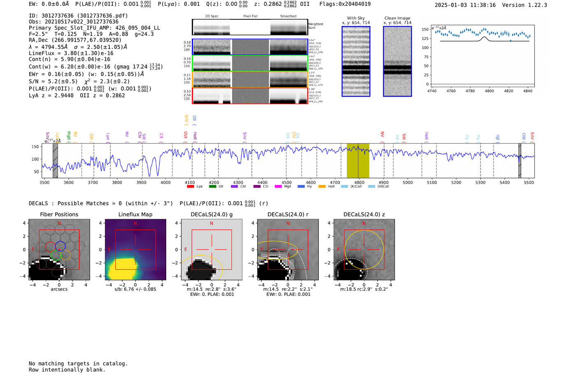
Task: Click the green OII legend swatch
Action: click(212, 186)
